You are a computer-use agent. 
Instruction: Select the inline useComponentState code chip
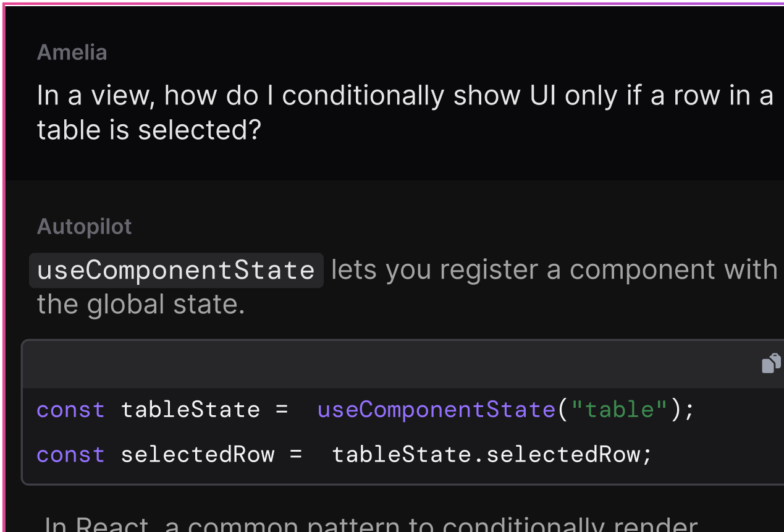[176, 271]
